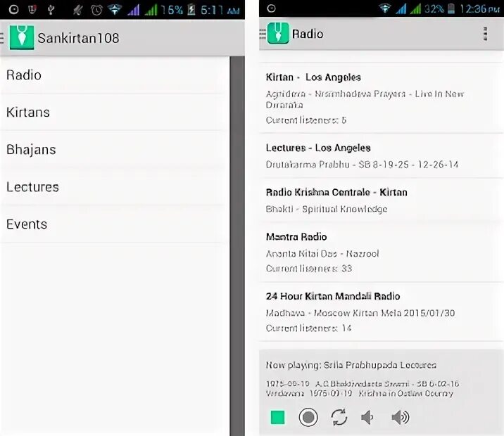This screenshot has height=436, width=504.
Task: Play Radio Krishna Centrale - Kirtan station
Action: [x=382, y=200]
